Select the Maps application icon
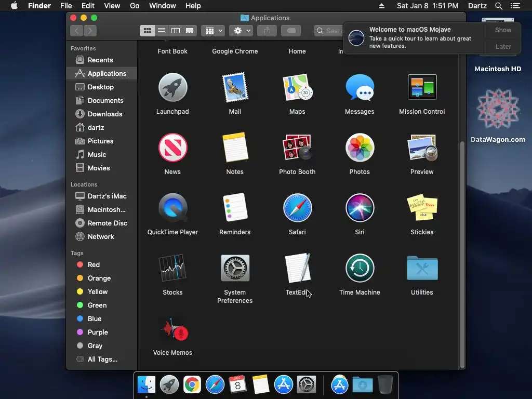The height and width of the screenshot is (399, 532). pyautogui.click(x=297, y=87)
